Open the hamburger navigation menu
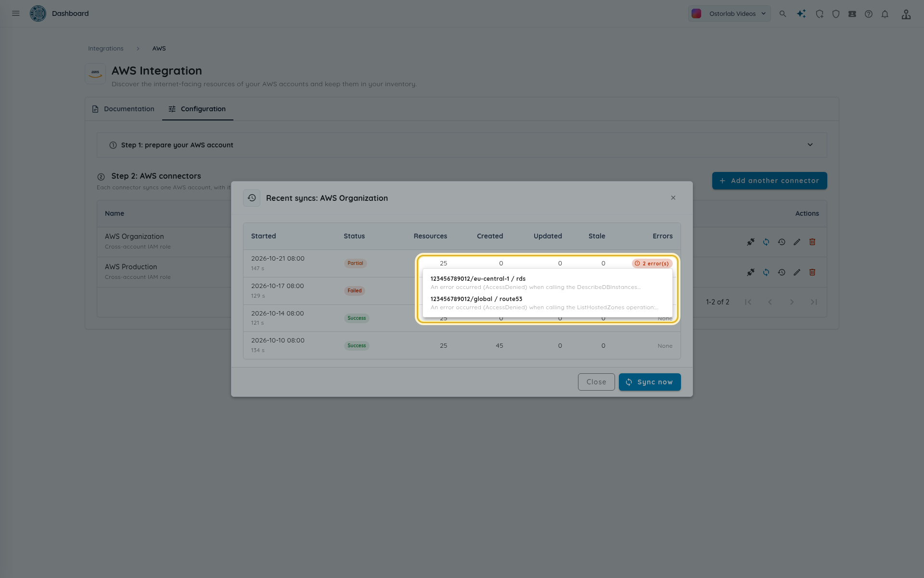Viewport: 924px width, 578px height. [16, 13]
